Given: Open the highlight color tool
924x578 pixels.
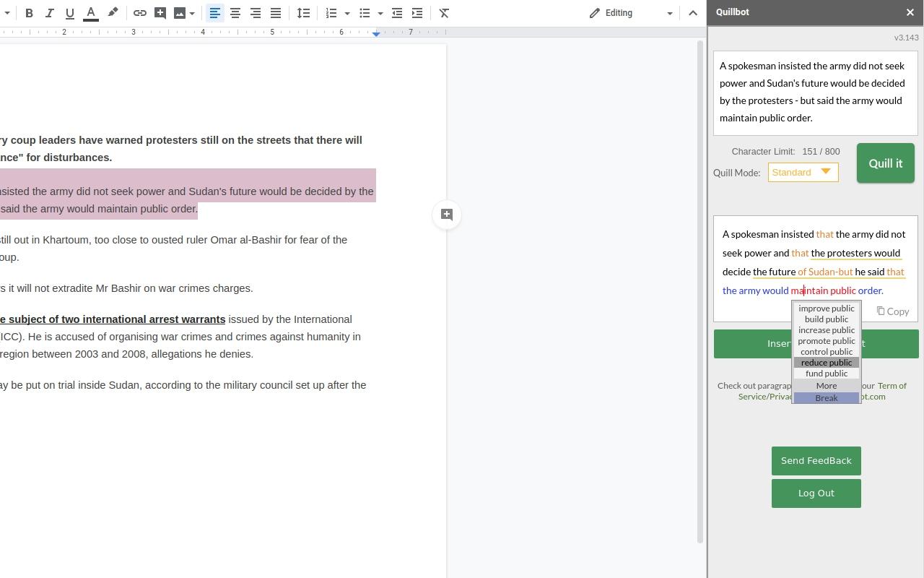Looking at the screenshot, I should point(113,13).
